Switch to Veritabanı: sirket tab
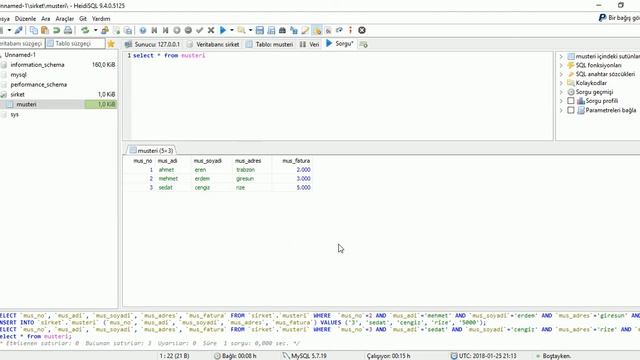Viewport: 640px width, 360px height. (213, 44)
